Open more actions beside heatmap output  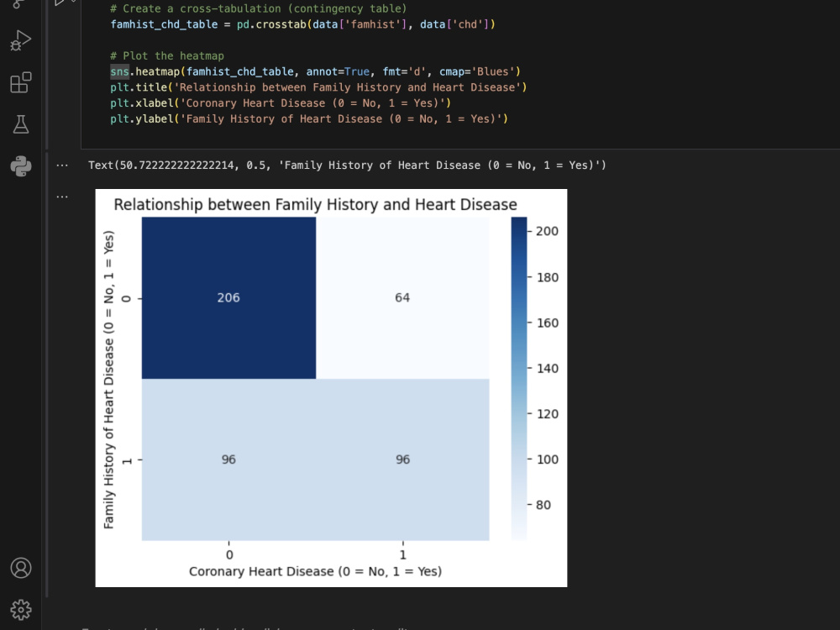(x=62, y=197)
